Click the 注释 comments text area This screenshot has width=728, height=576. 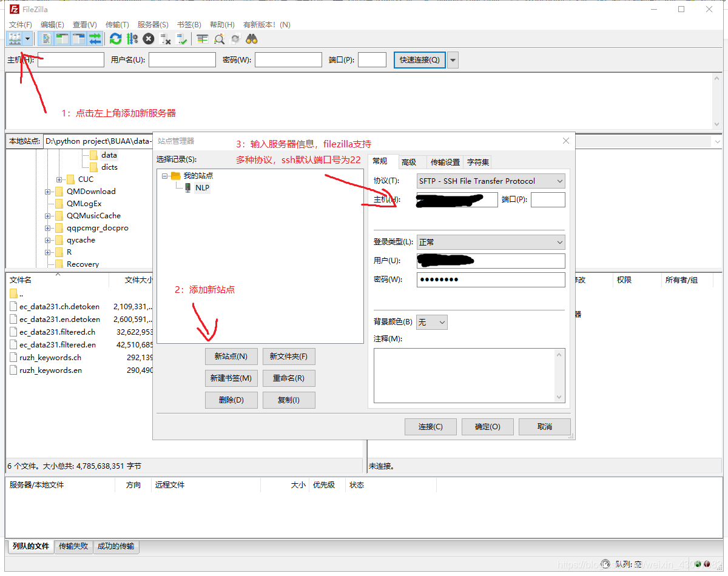click(470, 375)
